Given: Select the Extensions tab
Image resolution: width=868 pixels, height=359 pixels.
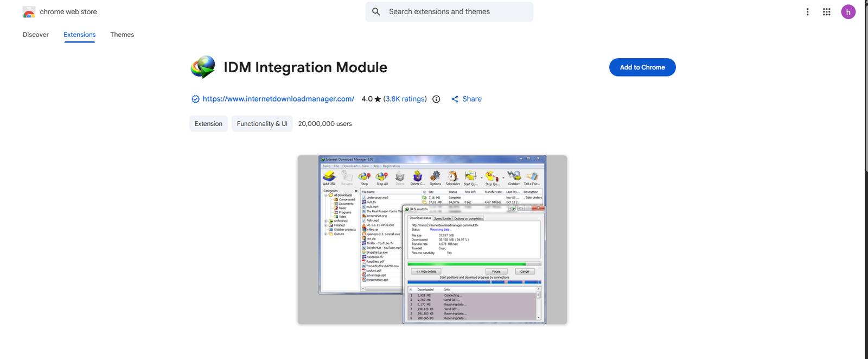Looking at the screenshot, I should click(x=80, y=35).
